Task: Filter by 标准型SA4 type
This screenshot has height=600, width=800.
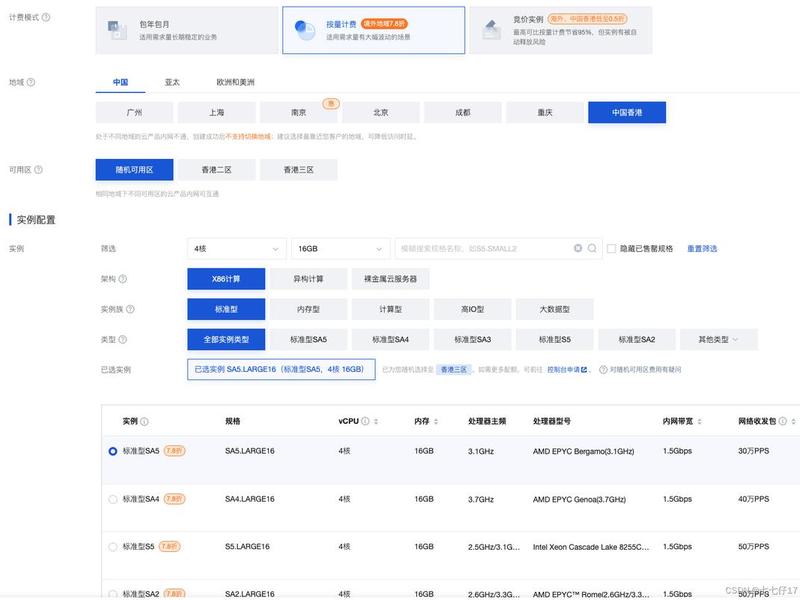Action: pyautogui.click(x=390, y=339)
